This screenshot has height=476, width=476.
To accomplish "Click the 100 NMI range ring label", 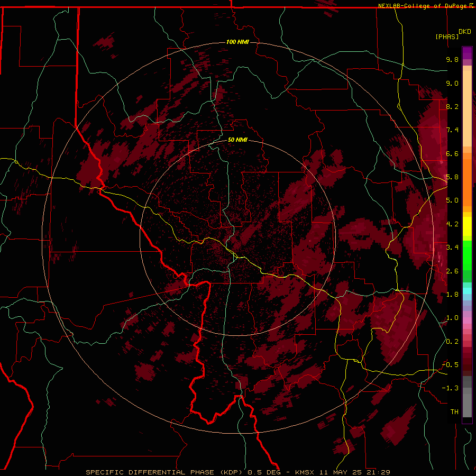I will (x=237, y=42).
